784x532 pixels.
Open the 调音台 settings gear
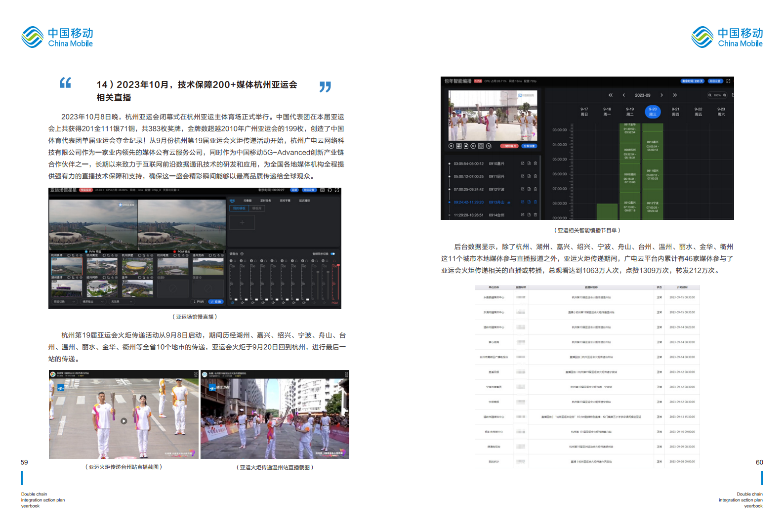click(242, 254)
